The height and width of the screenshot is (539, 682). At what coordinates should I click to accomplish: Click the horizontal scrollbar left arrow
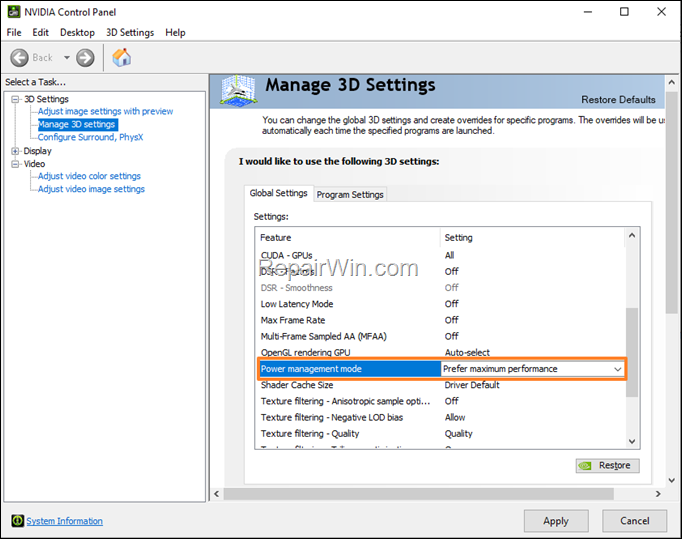pyautogui.click(x=217, y=494)
